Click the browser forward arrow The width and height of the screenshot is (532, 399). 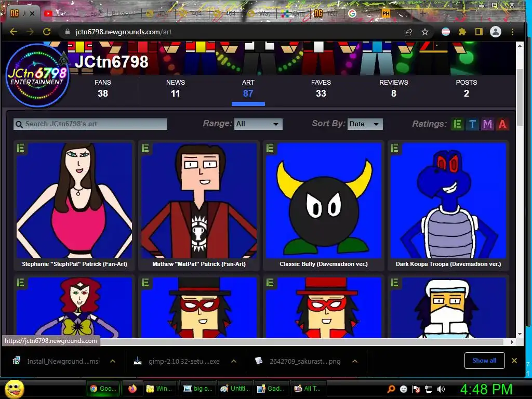point(30,32)
